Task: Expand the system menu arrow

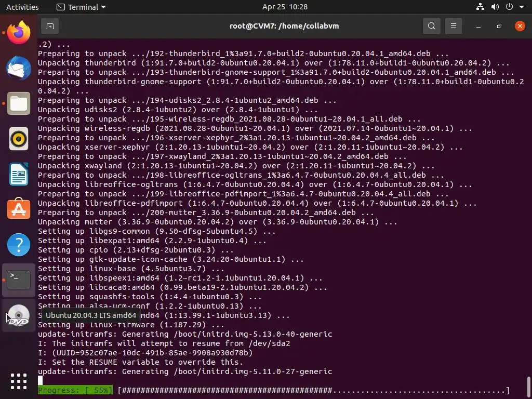Action: pyautogui.click(x=522, y=7)
